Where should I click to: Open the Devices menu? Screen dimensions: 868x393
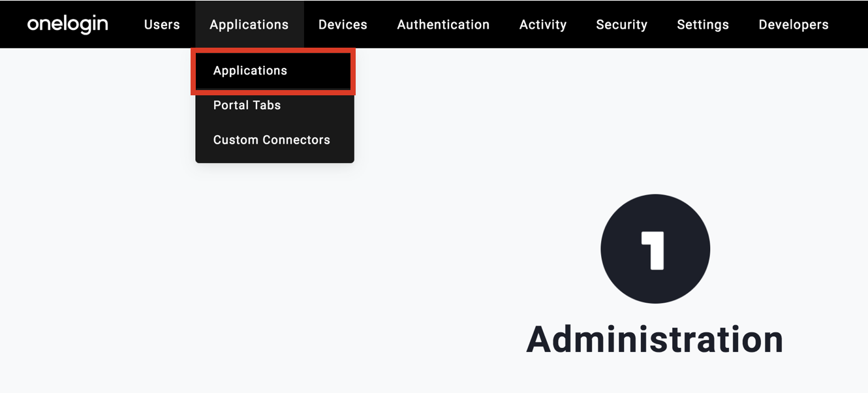point(343,25)
